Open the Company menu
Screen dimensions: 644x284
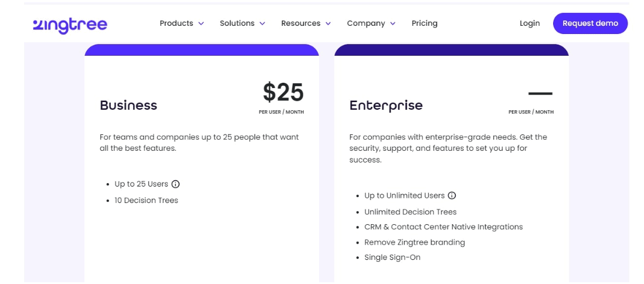(366, 23)
